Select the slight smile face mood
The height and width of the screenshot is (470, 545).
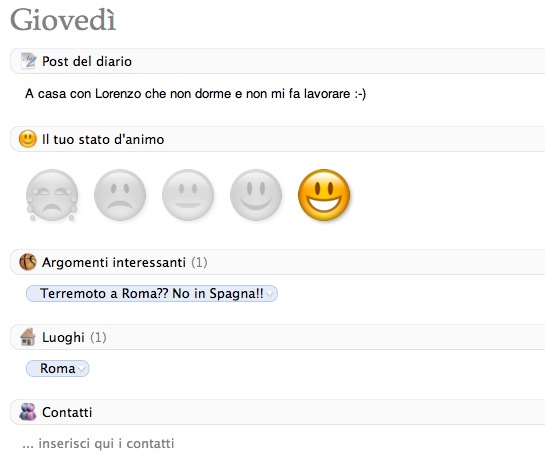tap(256, 195)
